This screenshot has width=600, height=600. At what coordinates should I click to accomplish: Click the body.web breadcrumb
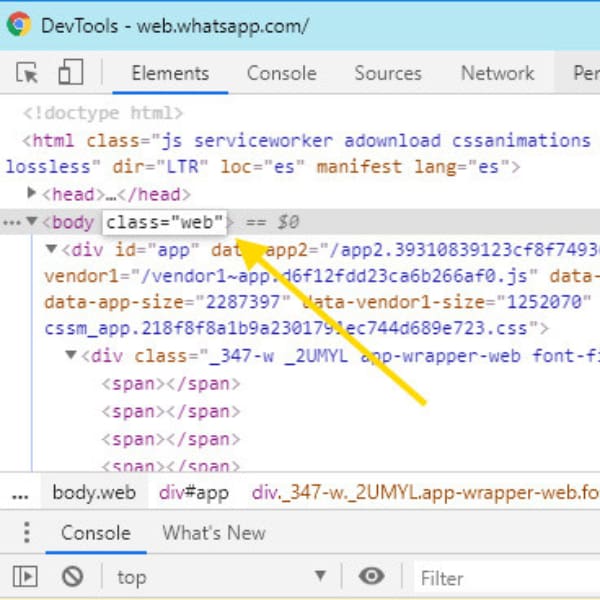94,492
